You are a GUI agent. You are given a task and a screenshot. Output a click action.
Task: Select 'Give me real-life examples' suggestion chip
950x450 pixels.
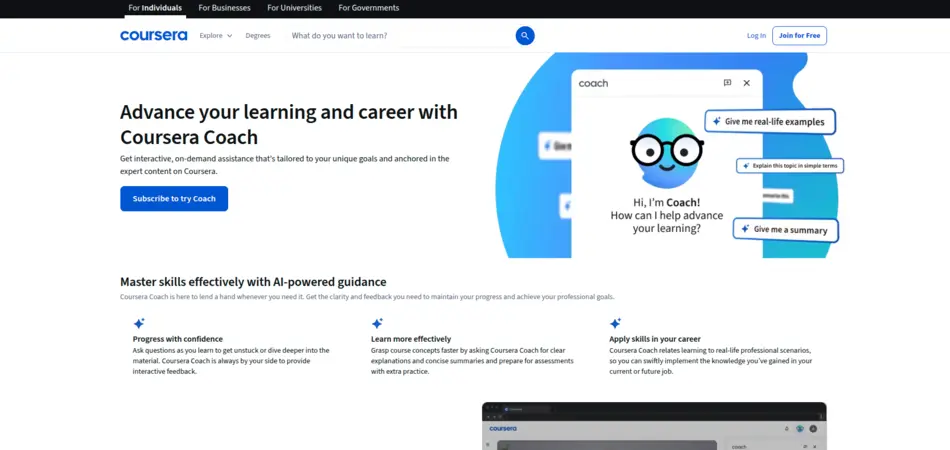[769, 121]
